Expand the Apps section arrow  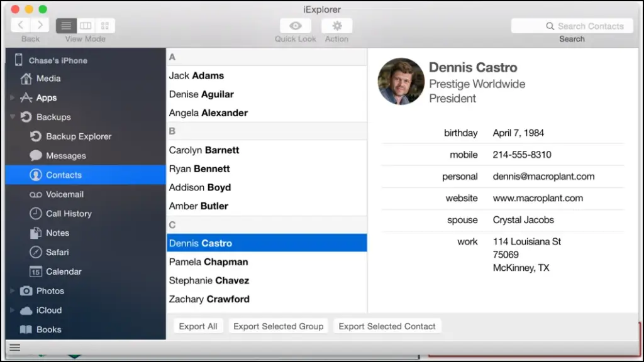(x=12, y=97)
